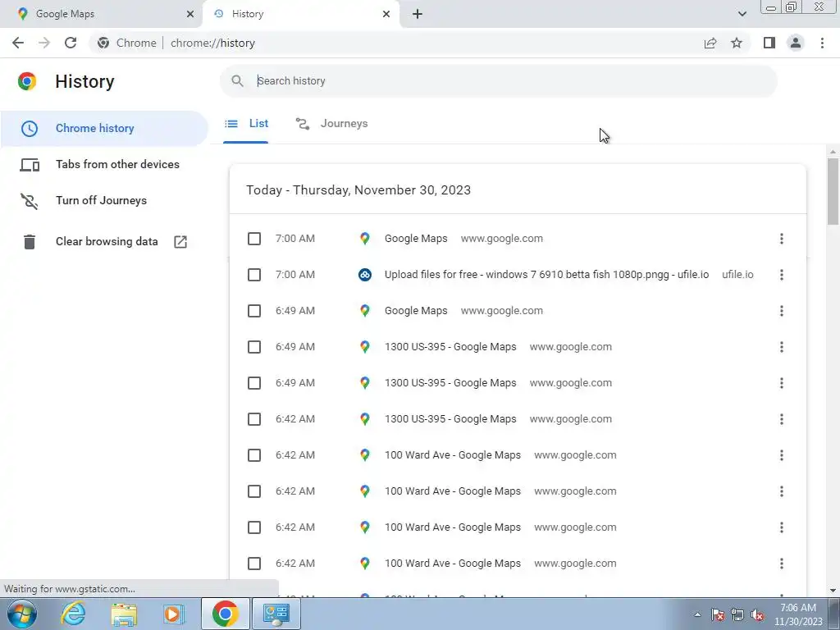Open the 6:42 AM 1300 US-395 Google Maps link
840x630 pixels.
coord(450,419)
